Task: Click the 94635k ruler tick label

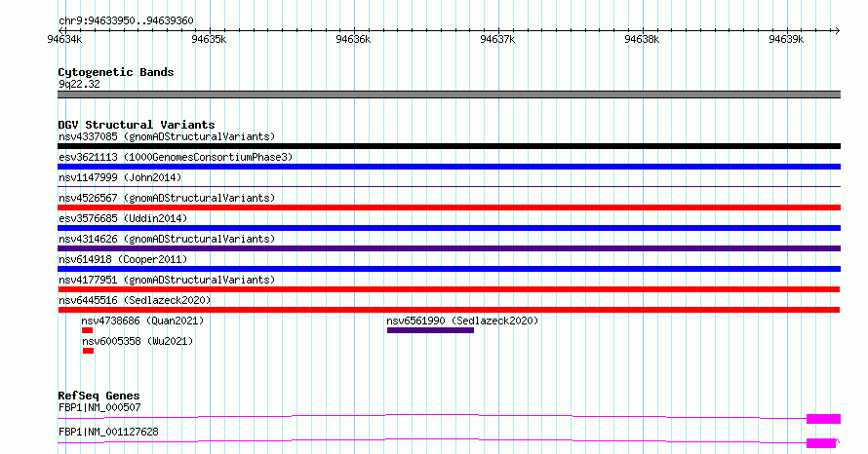Action: pyautogui.click(x=209, y=39)
